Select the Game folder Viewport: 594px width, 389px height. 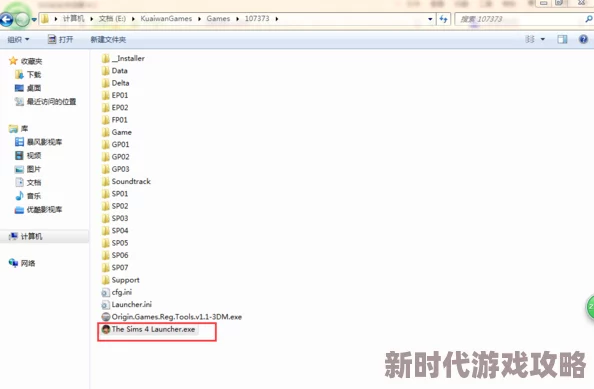117,132
